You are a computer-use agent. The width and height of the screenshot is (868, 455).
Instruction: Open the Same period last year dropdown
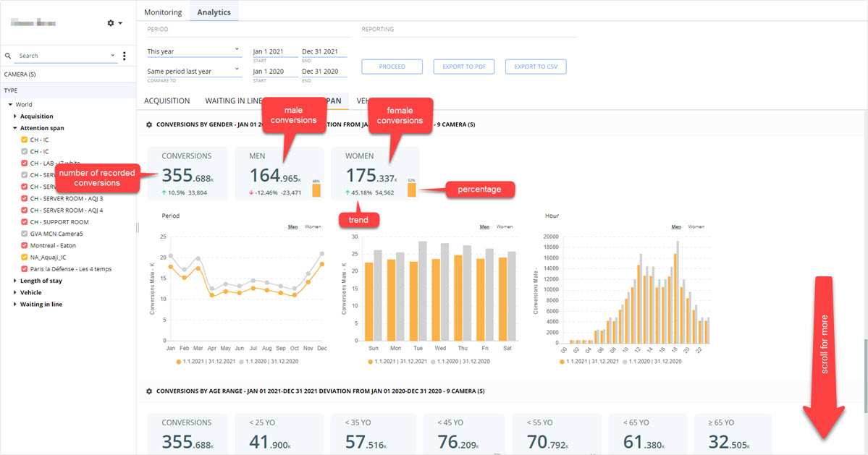(194, 72)
